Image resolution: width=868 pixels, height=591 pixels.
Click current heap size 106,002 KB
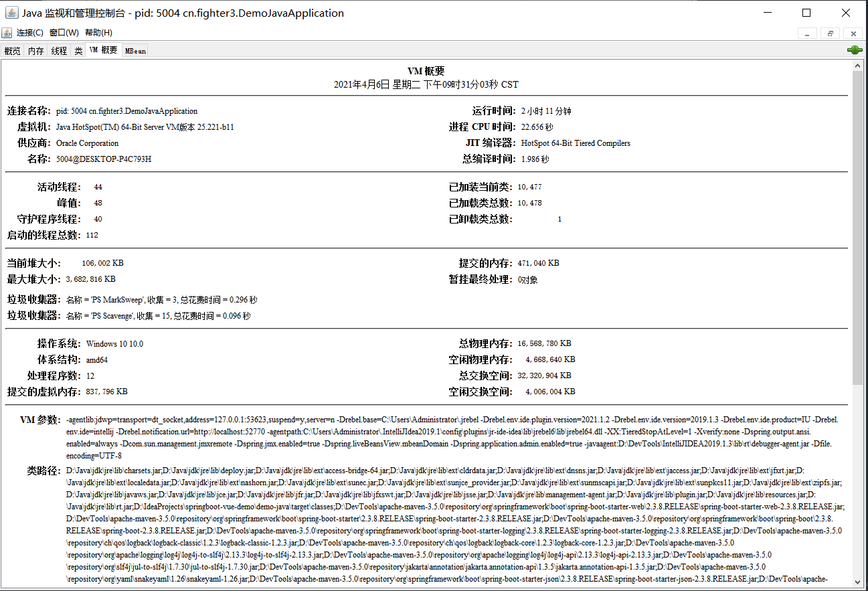click(x=102, y=264)
